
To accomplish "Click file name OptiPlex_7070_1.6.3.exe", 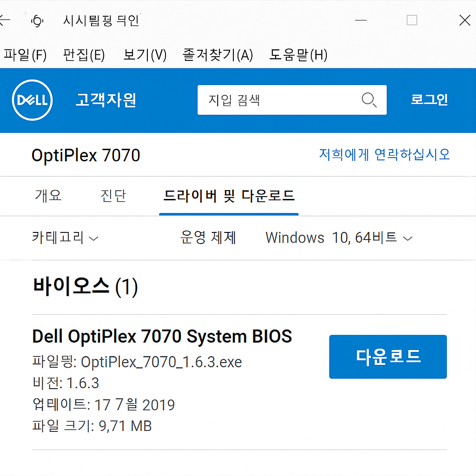I will 161,362.
